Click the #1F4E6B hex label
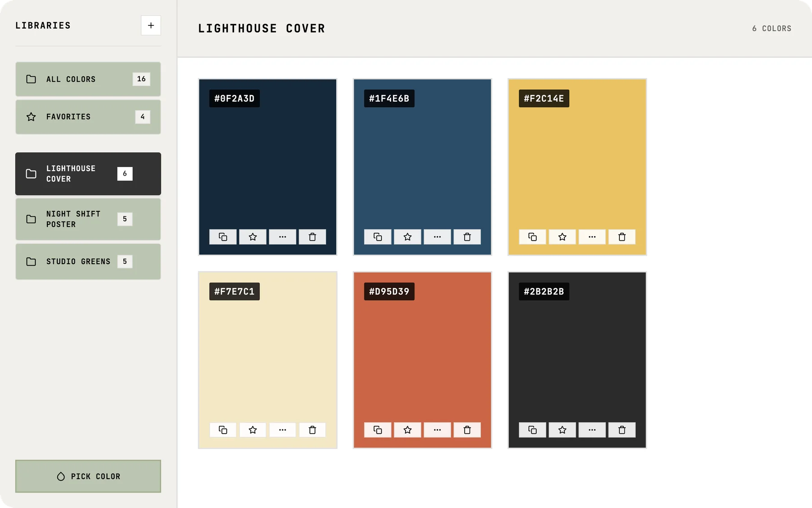This screenshot has width=812, height=508. (x=389, y=98)
